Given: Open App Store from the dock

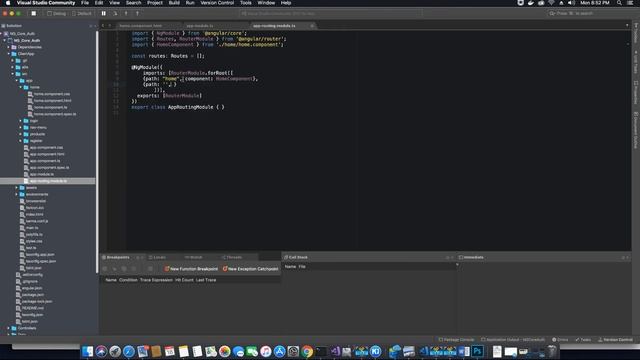Looking at the screenshot, I should point(280,351).
